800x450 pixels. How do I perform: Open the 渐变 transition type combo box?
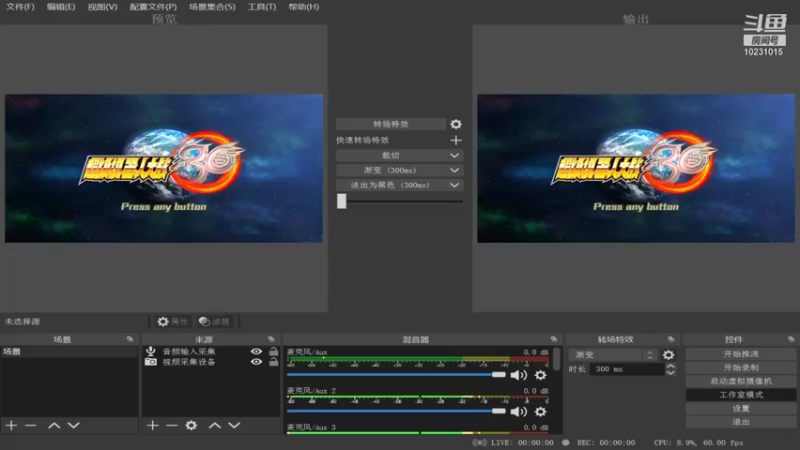(614, 355)
